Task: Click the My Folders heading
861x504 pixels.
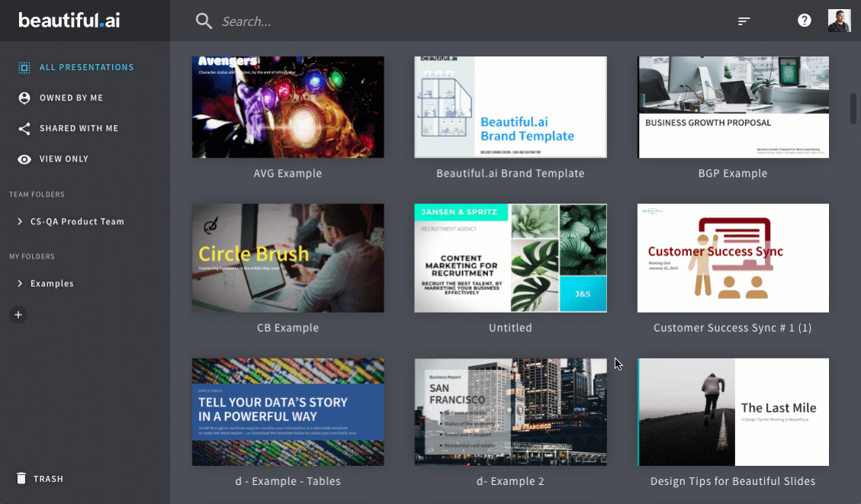Action: [32, 256]
